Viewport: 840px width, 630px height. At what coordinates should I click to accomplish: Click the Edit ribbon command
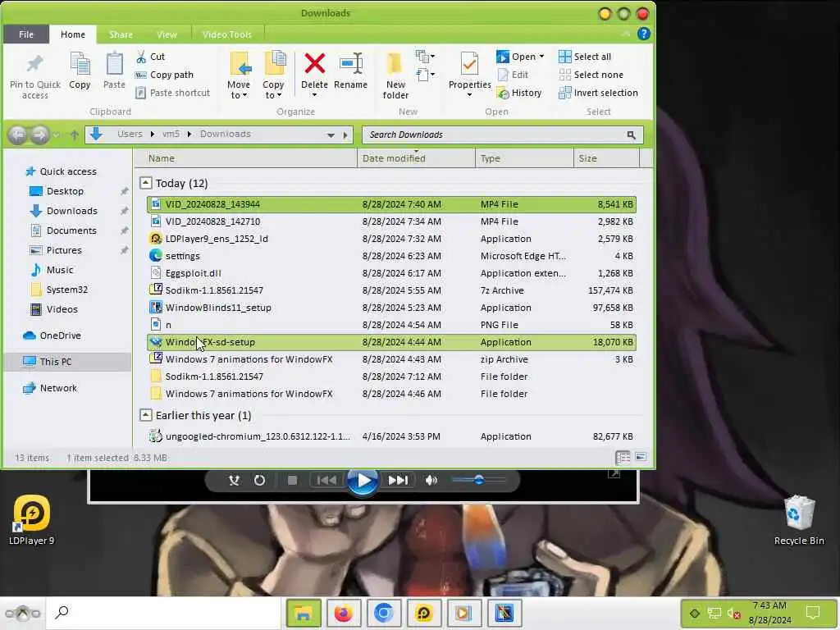(514, 75)
